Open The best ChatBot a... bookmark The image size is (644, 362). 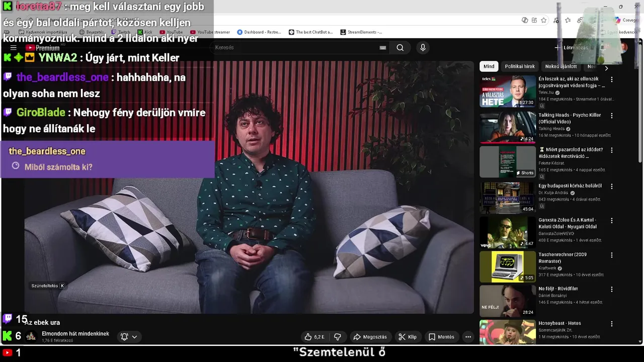pyautogui.click(x=311, y=32)
